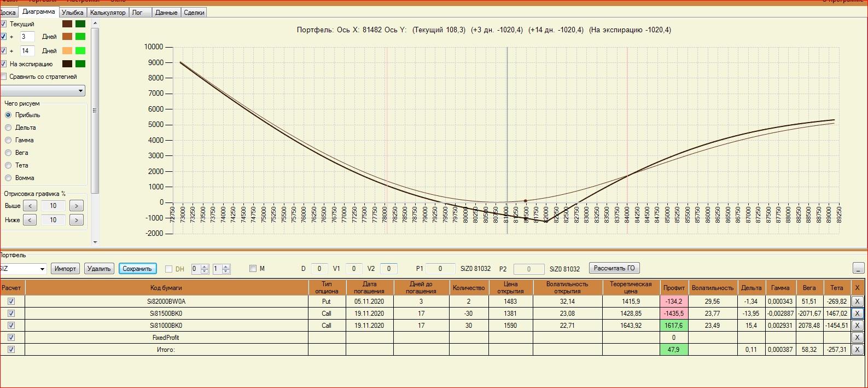Select the Прибыль radio button
This screenshot has height=388, width=868.
coord(8,115)
